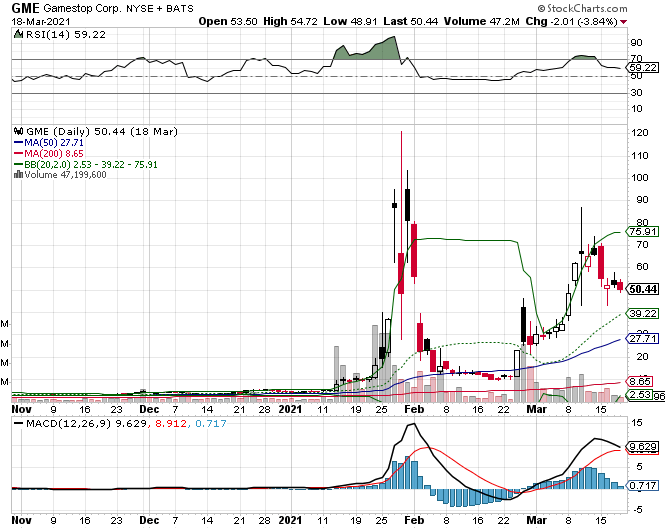
Task: Click the red down-arrow change indicator
Action: [x=623, y=22]
